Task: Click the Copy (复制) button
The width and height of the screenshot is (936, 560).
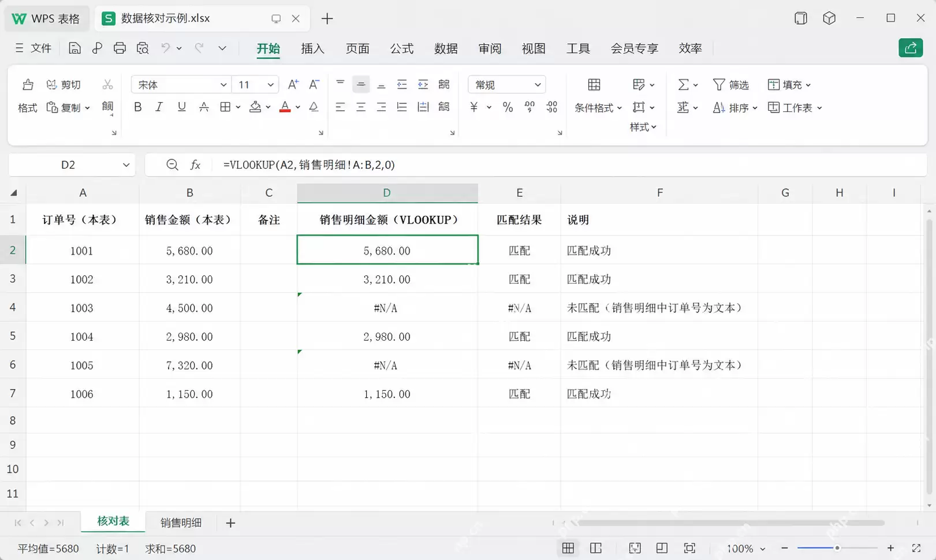Action: [68, 107]
